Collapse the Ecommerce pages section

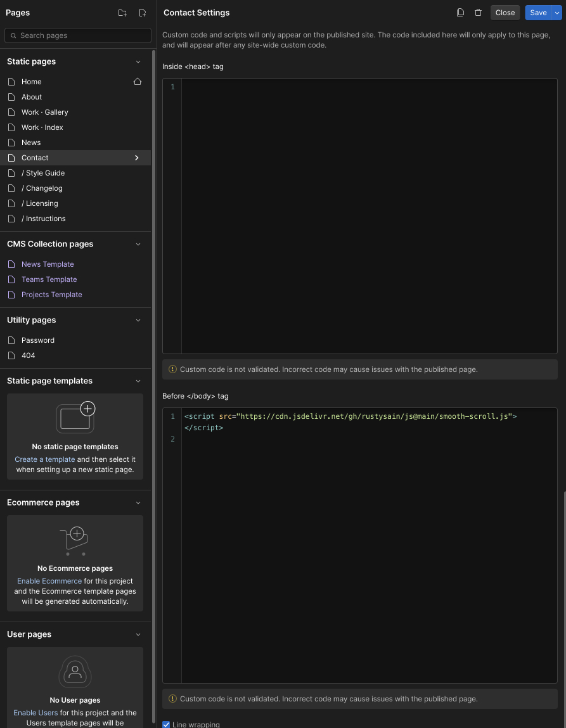[x=138, y=503]
